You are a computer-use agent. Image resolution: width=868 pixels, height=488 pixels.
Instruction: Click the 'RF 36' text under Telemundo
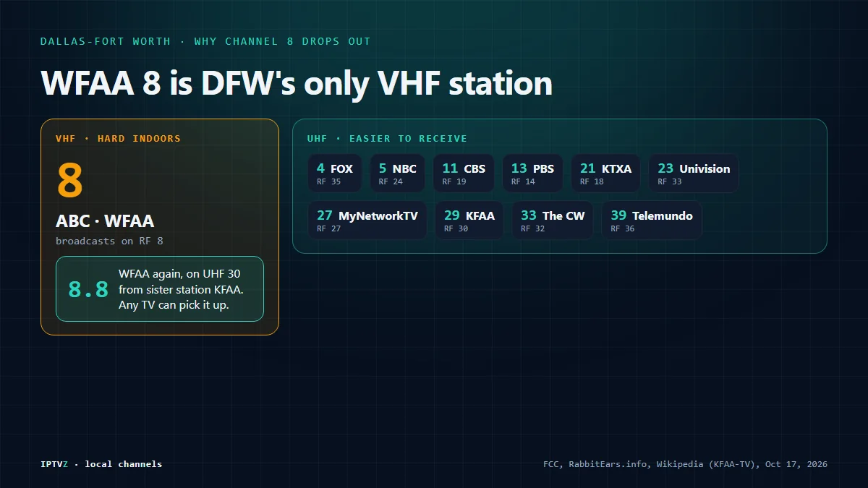point(622,229)
